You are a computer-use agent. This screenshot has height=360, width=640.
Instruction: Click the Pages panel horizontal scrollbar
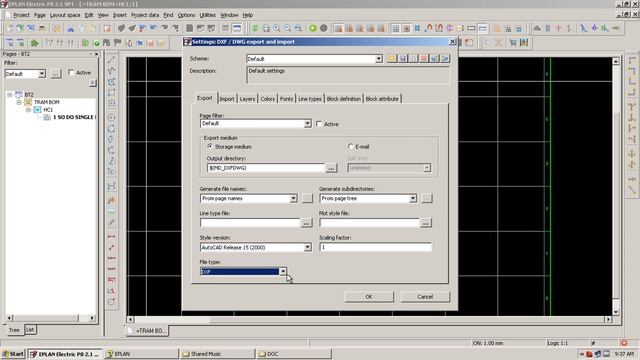51,318
